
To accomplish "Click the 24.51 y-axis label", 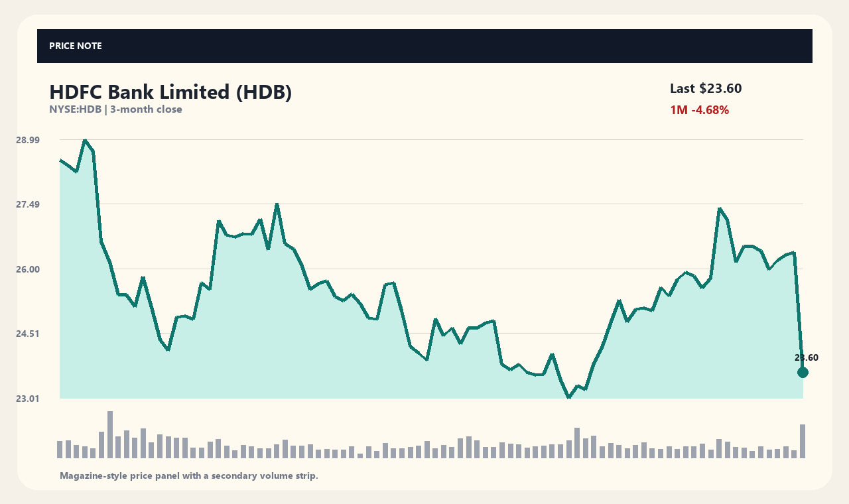I will tap(28, 334).
